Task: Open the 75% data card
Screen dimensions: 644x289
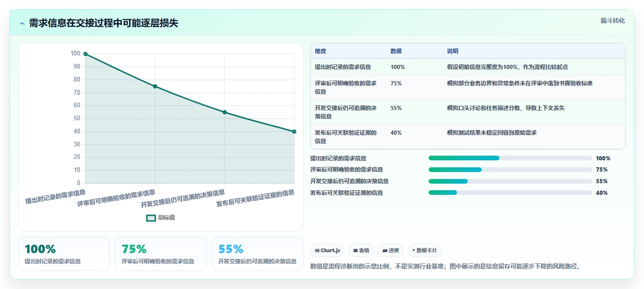Action: click(160, 254)
